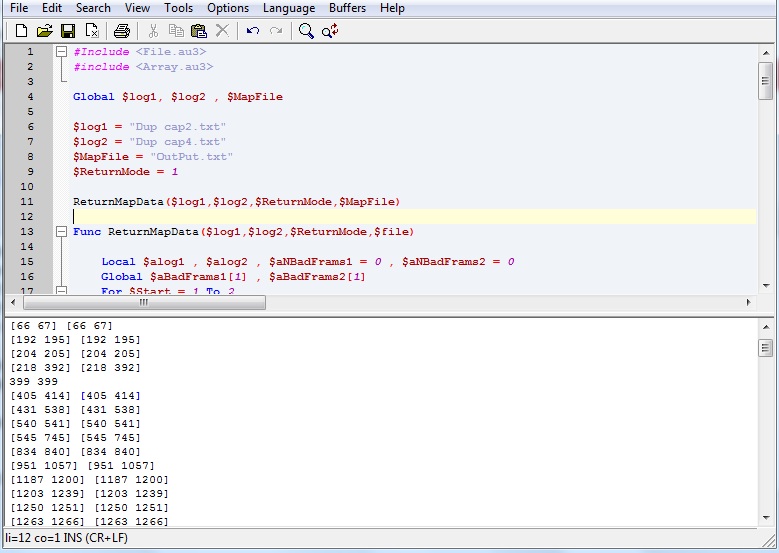Click the "[218 392] [218 392]" output line

tap(76, 368)
